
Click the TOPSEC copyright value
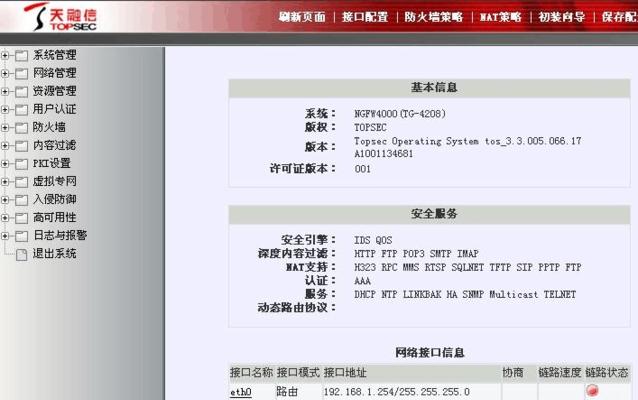tap(370, 127)
